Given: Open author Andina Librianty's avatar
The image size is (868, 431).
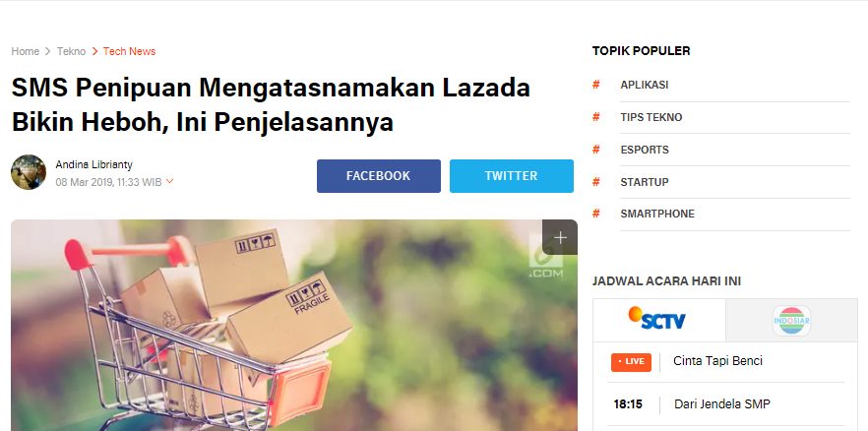Looking at the screenshot, I should click(x=29, y=172).
